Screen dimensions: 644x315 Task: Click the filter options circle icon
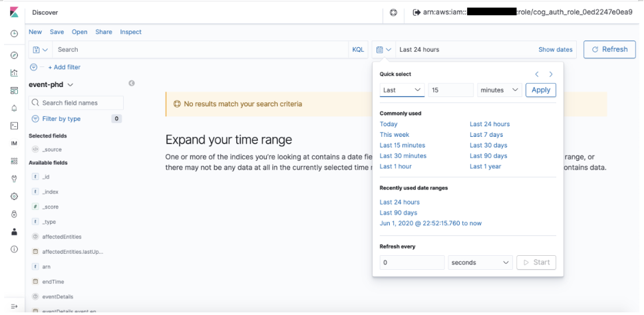coord(34,67)
